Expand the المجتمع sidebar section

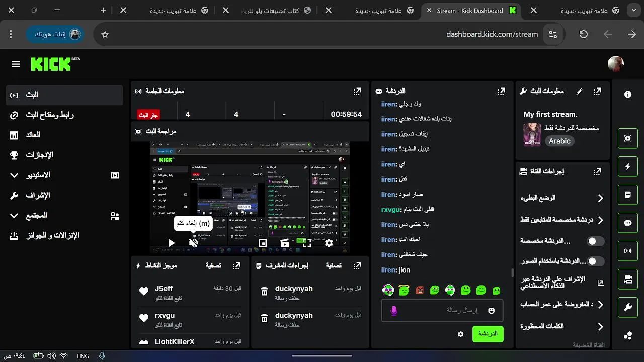64,215
